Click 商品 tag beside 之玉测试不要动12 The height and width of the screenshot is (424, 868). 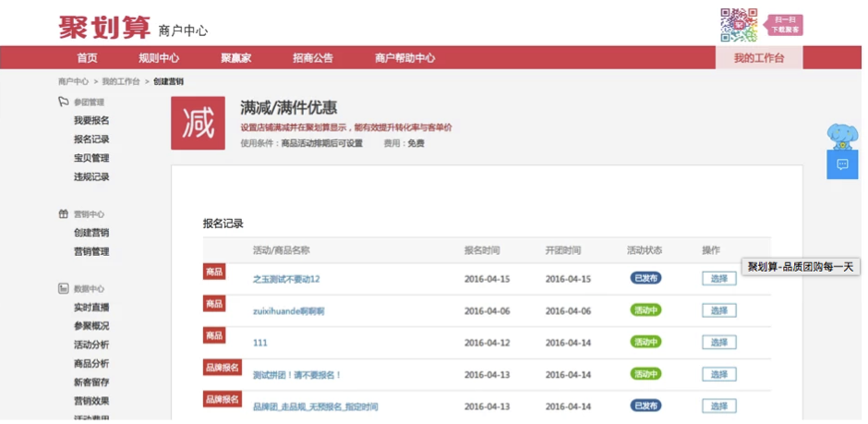[x=214, y=272]
